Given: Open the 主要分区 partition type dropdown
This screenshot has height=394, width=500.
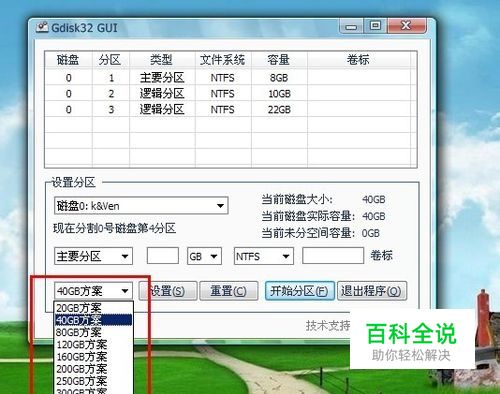Looking at the screenshot, I should tap(93, 256).
